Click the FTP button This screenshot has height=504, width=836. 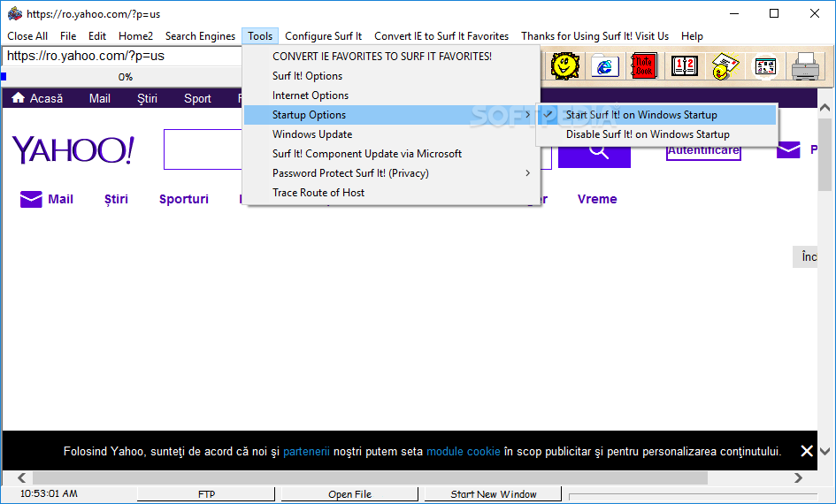[x=206, y=494]
